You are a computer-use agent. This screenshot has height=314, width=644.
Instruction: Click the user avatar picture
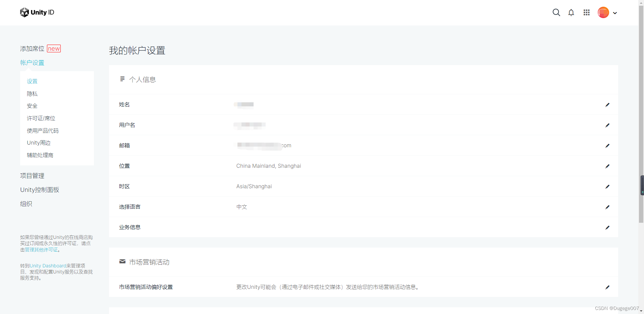[x=603, y=12]
